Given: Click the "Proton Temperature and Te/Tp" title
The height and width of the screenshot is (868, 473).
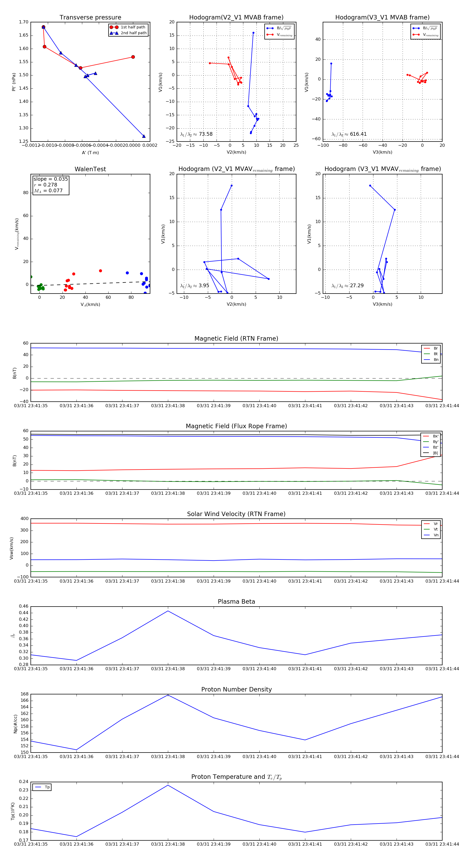Looking at the screenshot, I should pyautogui.click(x=236, y=777).
